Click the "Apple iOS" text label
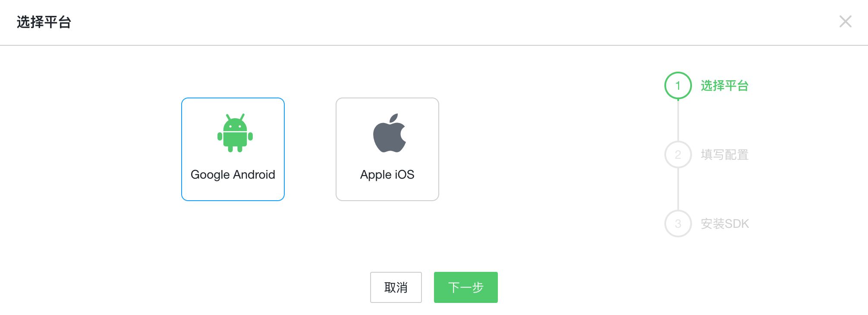 click(x=387, y=174)
